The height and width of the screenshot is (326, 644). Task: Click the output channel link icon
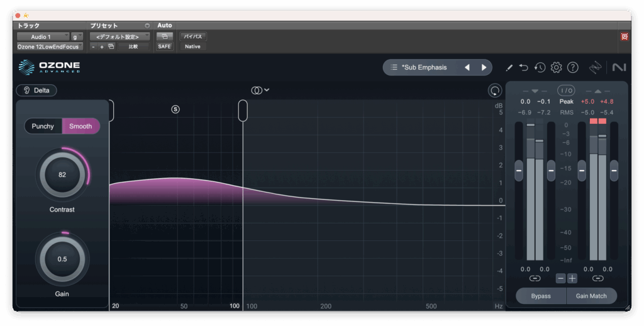coord(597,278)
